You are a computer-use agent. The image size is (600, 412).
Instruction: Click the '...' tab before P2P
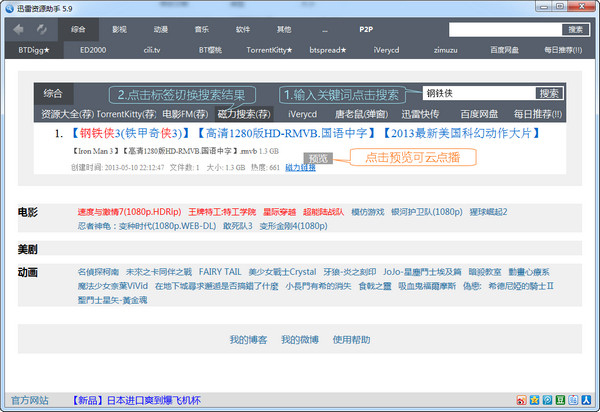tap(325, 29)
